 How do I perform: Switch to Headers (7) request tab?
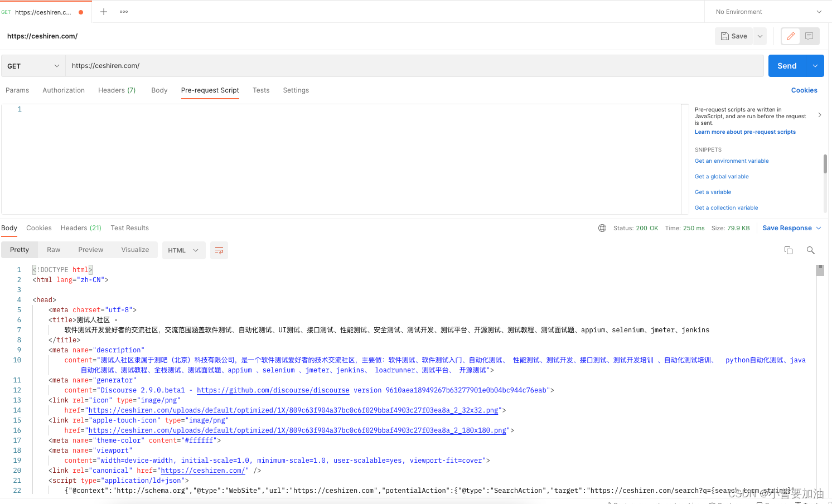pos(117,90)
